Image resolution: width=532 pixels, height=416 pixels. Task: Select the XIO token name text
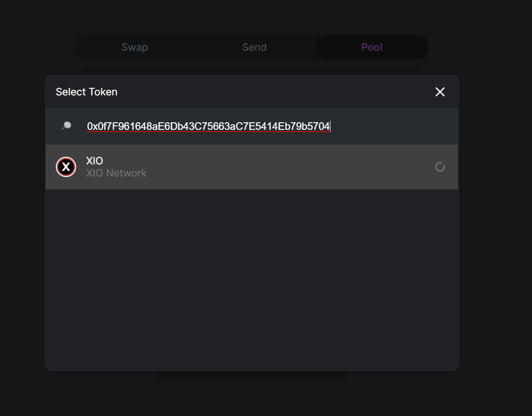pyautogui.click(x=94, y=160)
